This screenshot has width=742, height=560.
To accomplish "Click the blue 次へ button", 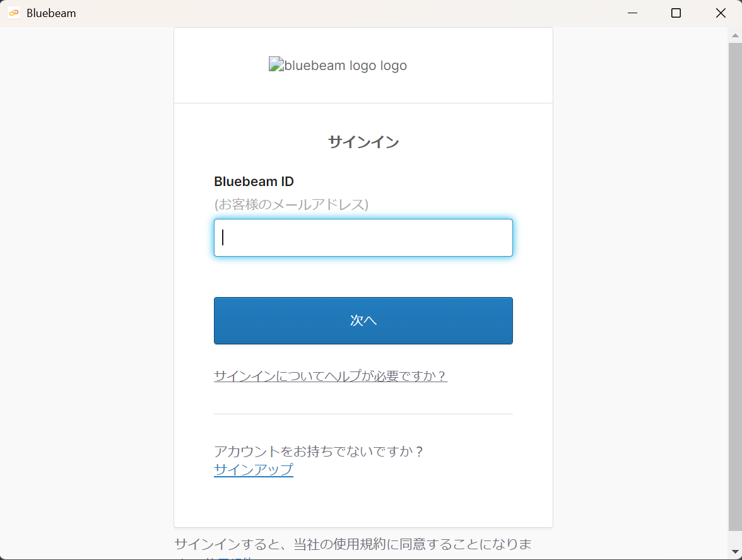I will tap(363, 320).
